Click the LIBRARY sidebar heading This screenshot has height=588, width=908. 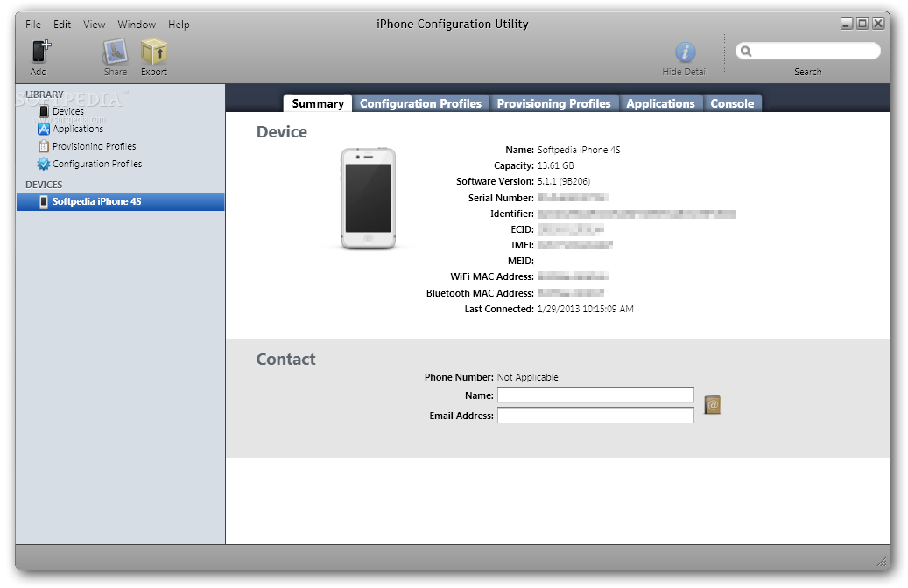[x=45, y=94]
